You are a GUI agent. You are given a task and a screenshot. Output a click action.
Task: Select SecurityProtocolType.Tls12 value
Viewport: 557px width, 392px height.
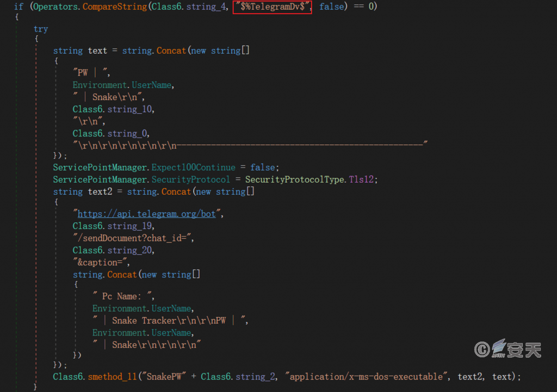click(x=310, y=179)
